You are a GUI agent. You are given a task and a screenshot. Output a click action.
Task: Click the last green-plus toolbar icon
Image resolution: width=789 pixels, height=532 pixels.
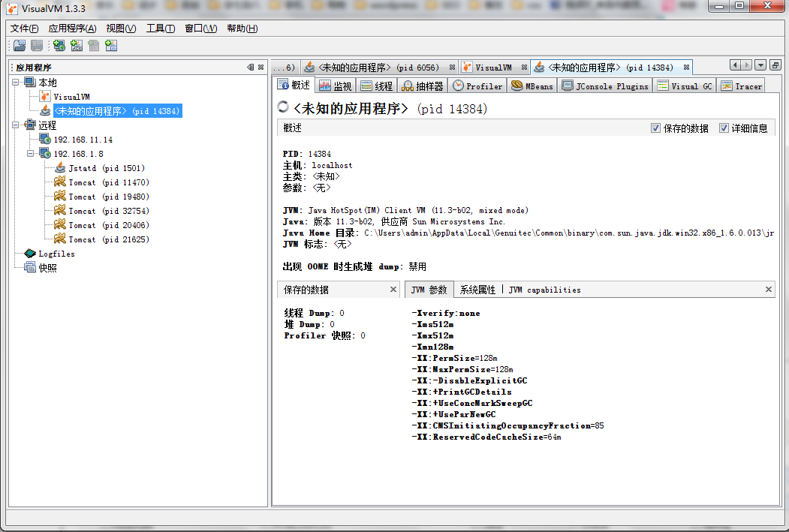111,46
